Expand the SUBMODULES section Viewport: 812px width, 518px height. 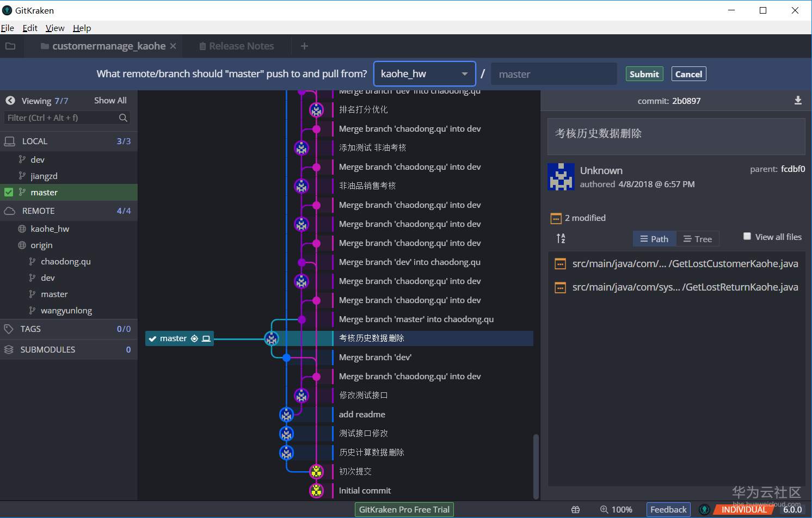[69, 349]
